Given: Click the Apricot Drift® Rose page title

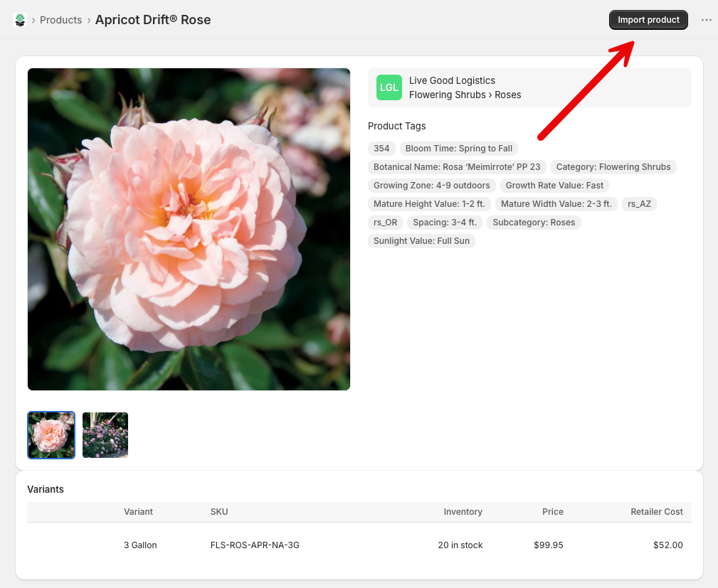Looking at the screenshot, I should pos(153,20).
